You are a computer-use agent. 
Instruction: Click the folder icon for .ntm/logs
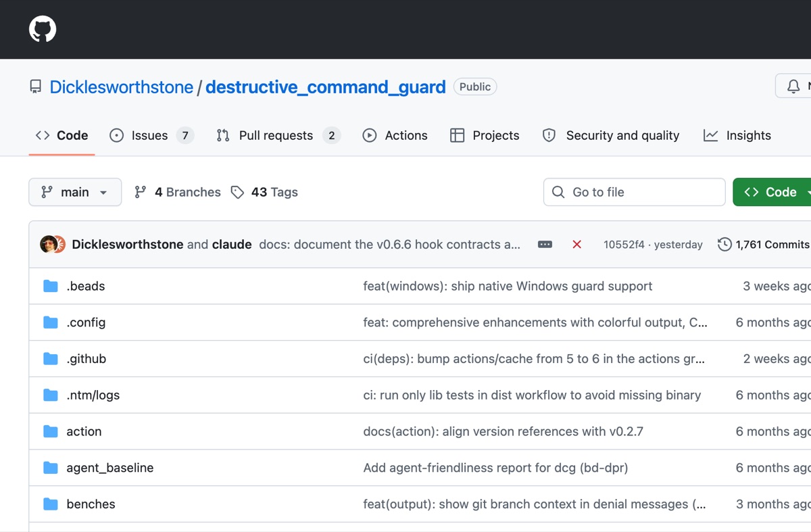click(51, 395)
